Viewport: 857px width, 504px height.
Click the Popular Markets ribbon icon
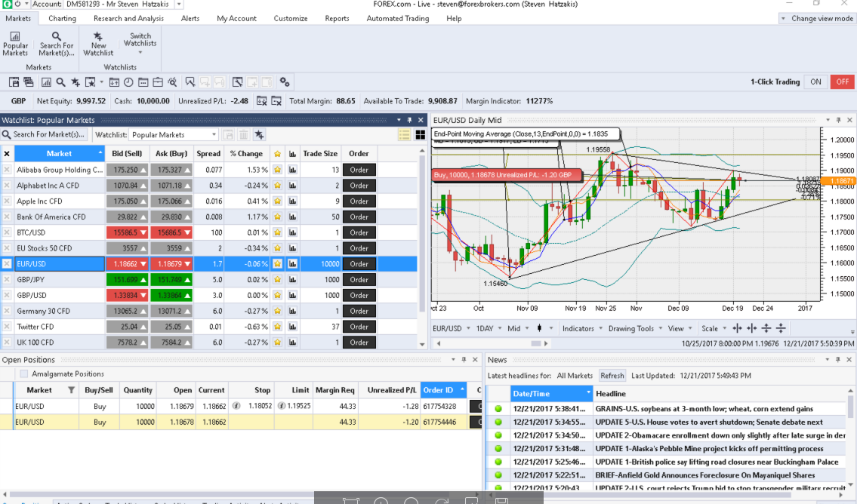pos(15,44)
